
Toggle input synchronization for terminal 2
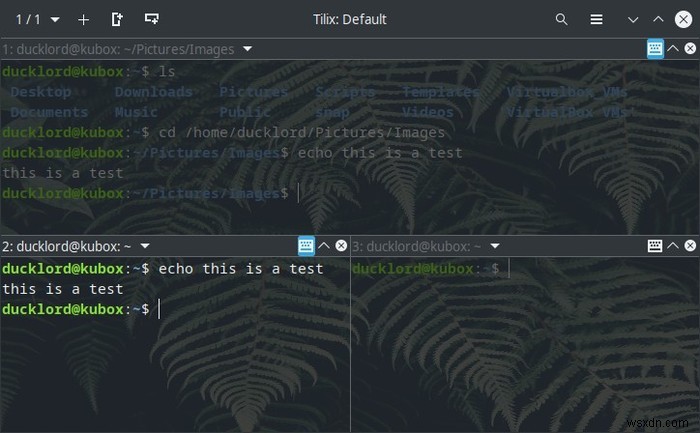tap(306, 246)
